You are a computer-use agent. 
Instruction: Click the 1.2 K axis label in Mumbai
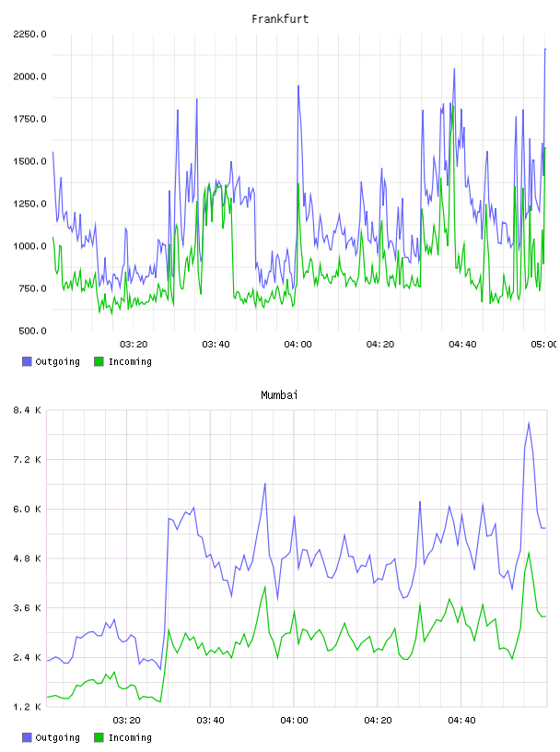coord(27,707)
